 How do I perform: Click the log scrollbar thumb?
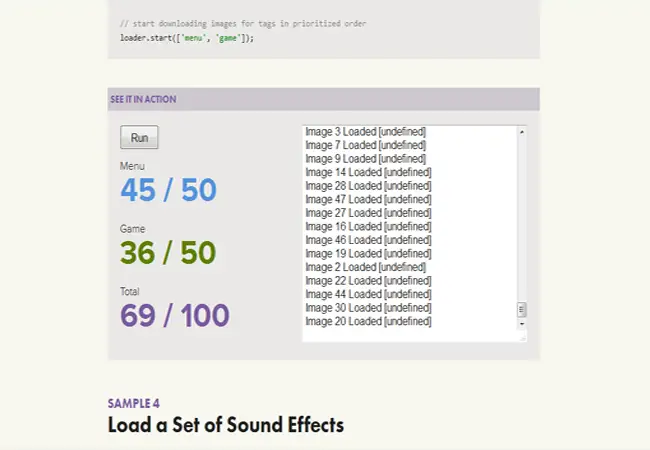[x=521, y=310]
